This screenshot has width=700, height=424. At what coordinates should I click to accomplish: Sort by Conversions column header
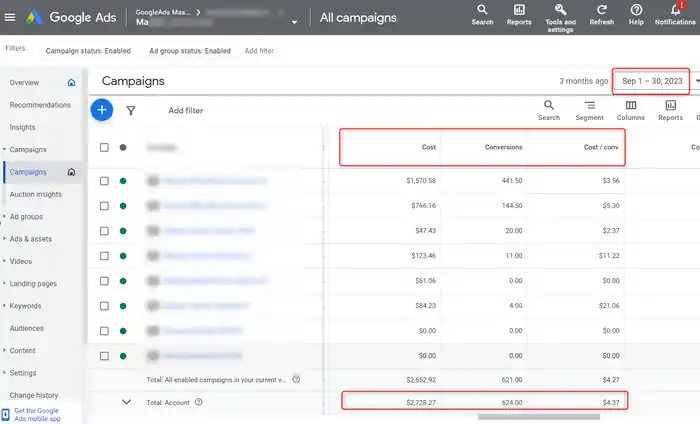(503, 147)
